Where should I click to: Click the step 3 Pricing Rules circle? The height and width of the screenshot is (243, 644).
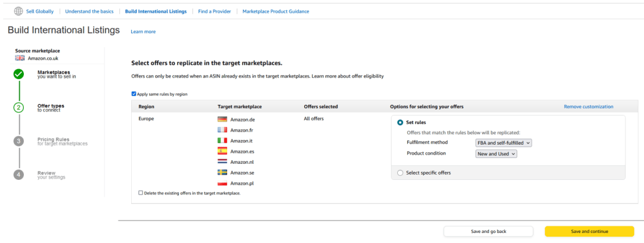coord(19,141)
